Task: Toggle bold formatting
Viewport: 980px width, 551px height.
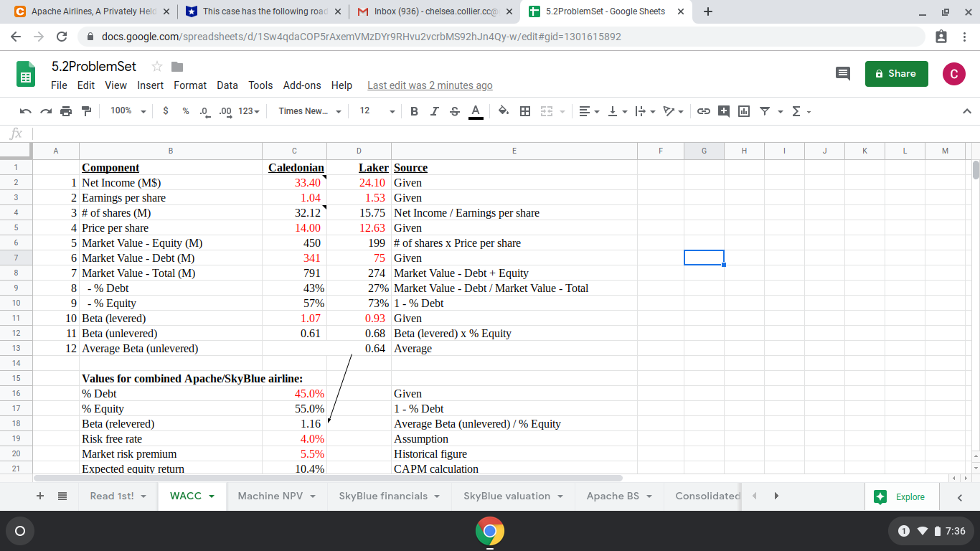Action: click(414, 111)
